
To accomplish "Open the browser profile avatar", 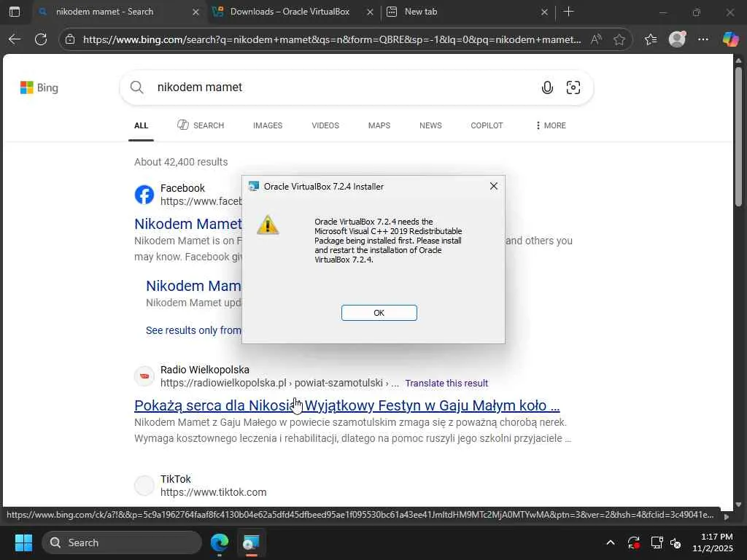I will (x=677, y=39).
